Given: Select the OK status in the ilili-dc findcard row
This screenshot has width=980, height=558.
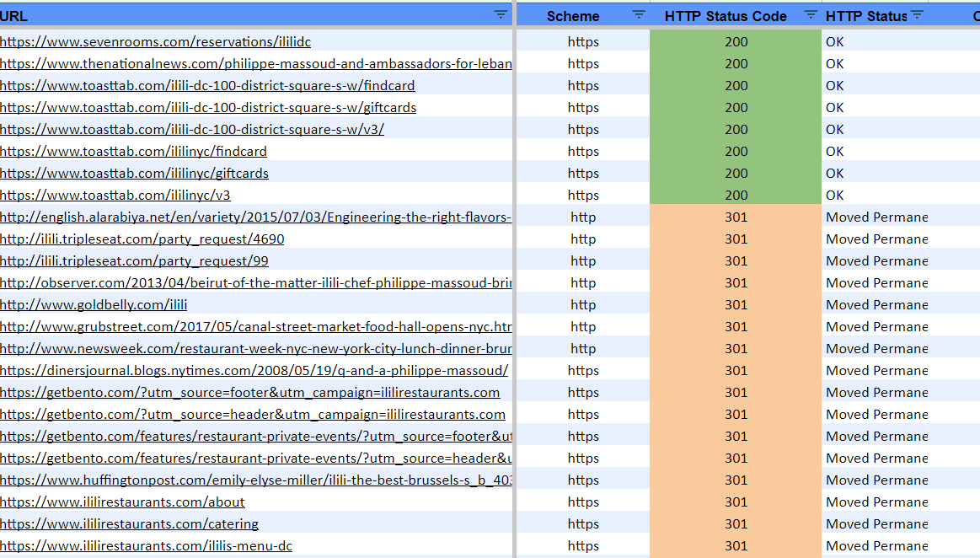Looking at the screenshot, I should pos(834,86).
